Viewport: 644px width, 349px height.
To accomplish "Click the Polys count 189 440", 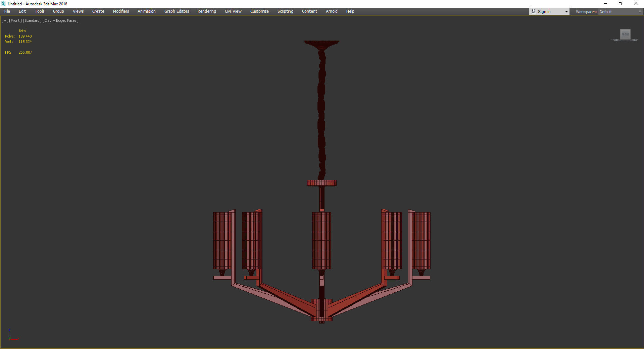I will (x=25, y=36).
